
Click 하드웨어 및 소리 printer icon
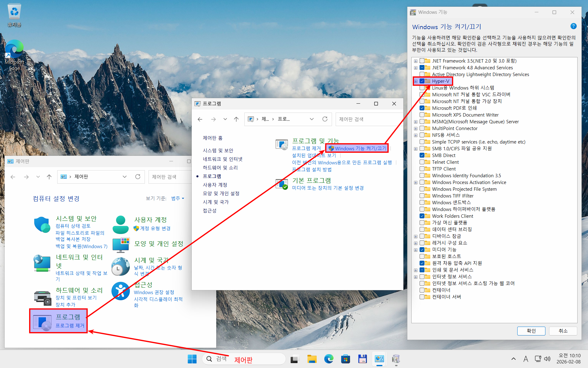tap(42, 298)
